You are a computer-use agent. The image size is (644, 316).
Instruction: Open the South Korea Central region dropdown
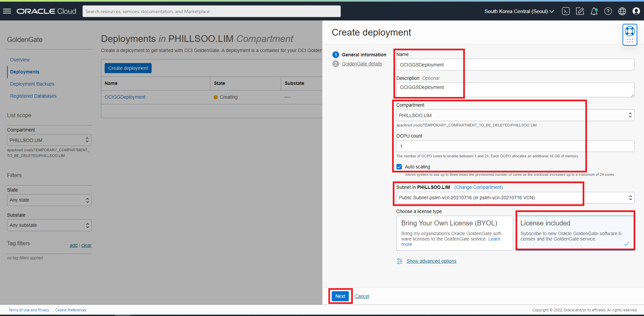tap(519, 11)
